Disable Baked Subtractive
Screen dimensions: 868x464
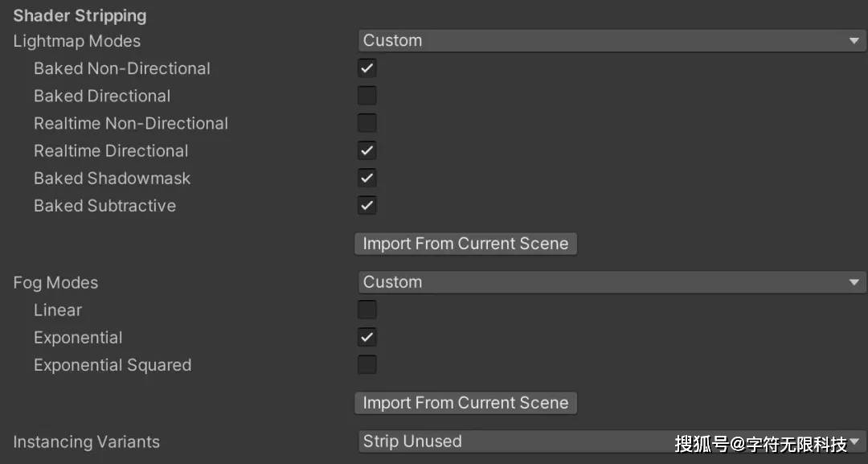pos(366,205)
